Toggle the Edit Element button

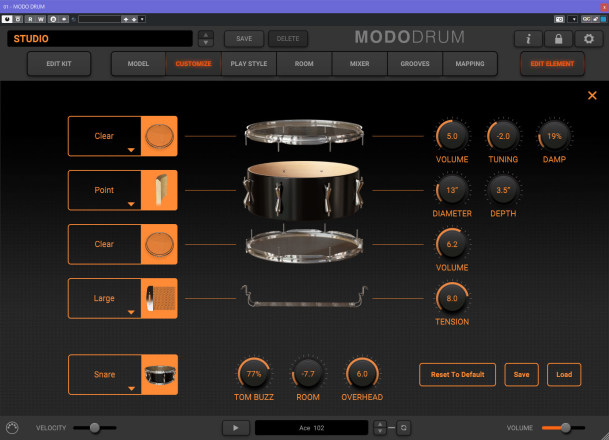click(554, 64)
